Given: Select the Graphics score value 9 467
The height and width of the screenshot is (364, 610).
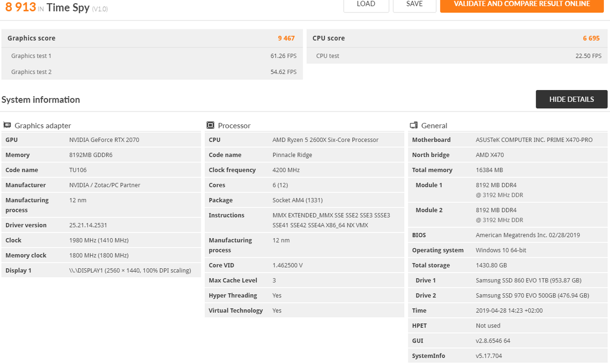Looking at the screenshot, I should (x=286, y=38).
